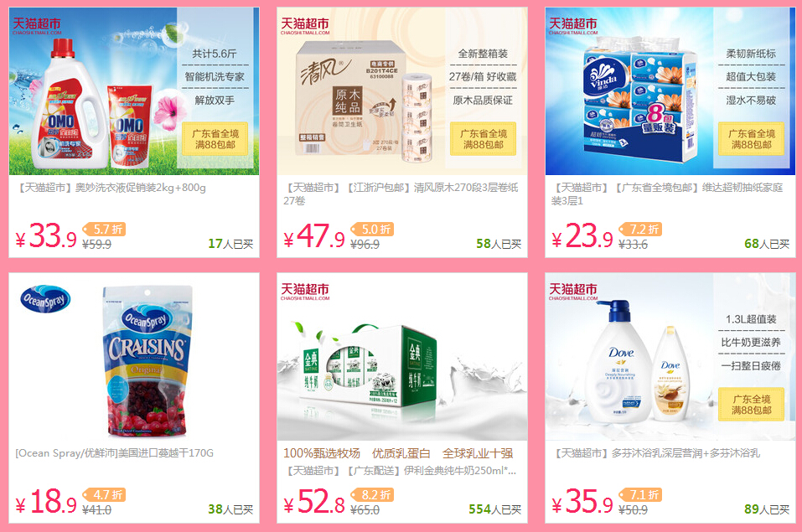The image size is (802, 532).
Task: Open the 多芬沐浴乳深层营润 title link
Action: [656, 453]
